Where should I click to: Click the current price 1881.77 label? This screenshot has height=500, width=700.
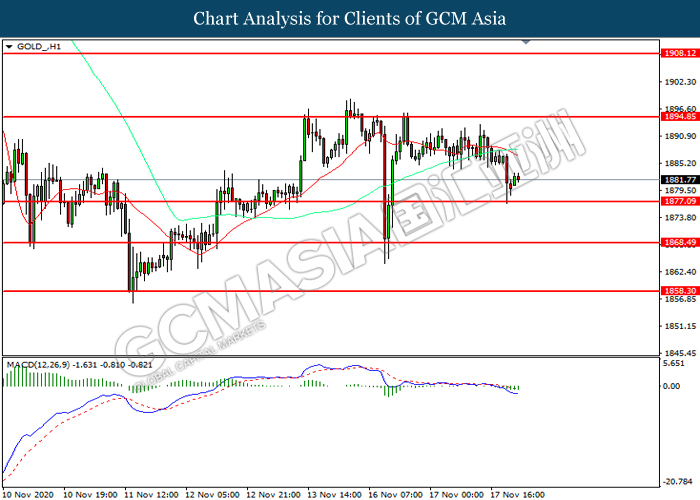[680, 179]
